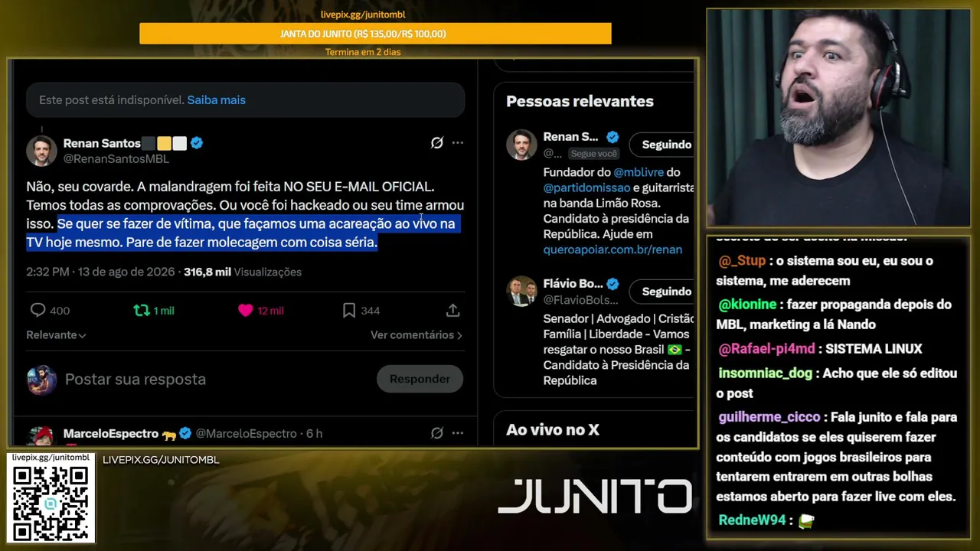Click the Responder button
980x551 pixels.
(x=420, y=379)
